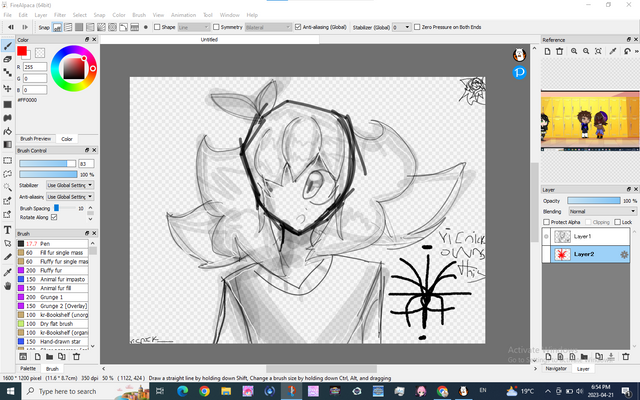Create a new layer folder
Screen dimensions: 640x400
[584, 357]
